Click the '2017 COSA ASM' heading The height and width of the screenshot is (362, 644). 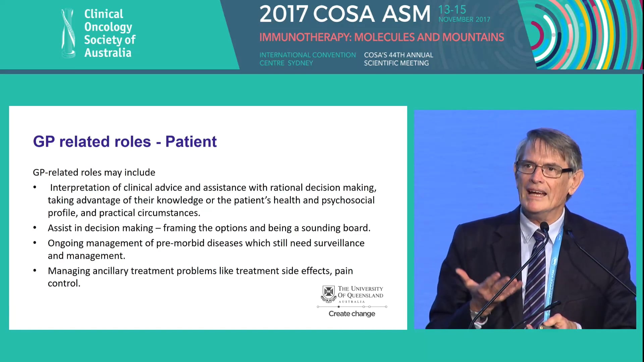[345, 14]
